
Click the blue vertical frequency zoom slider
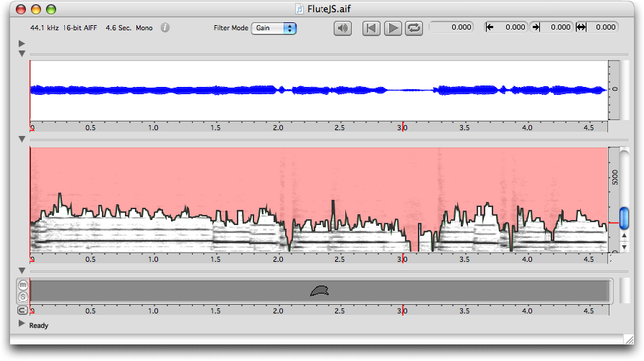pos(624,218)
